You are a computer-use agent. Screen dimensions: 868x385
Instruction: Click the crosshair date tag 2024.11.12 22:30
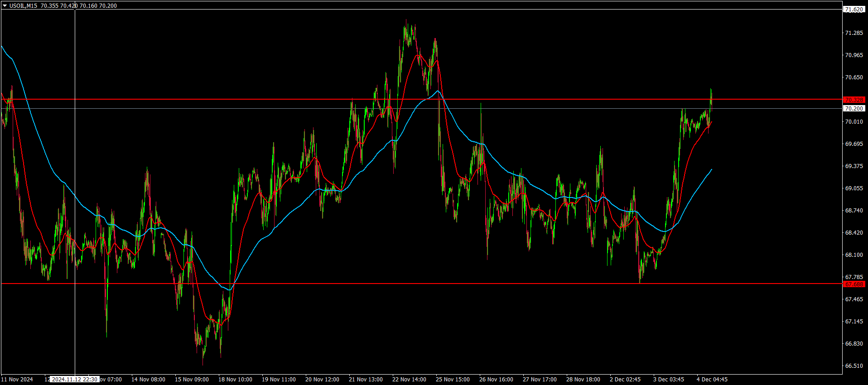75,380
